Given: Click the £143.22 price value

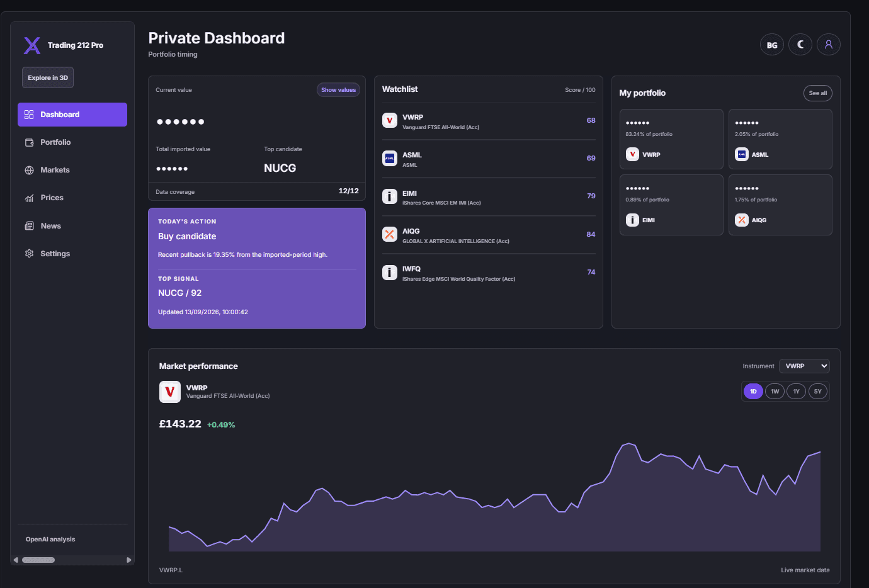Looking at the screenshot, I should [x=180, y=424].
